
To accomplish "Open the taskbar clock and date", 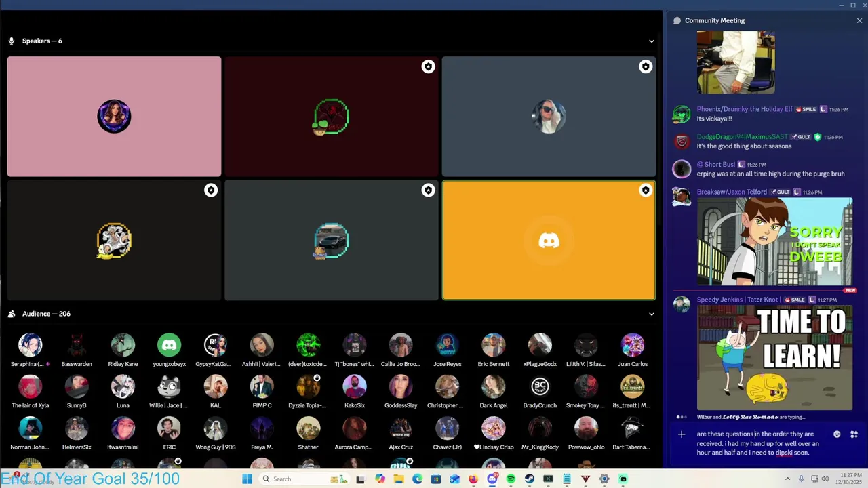I will (850, 479).
